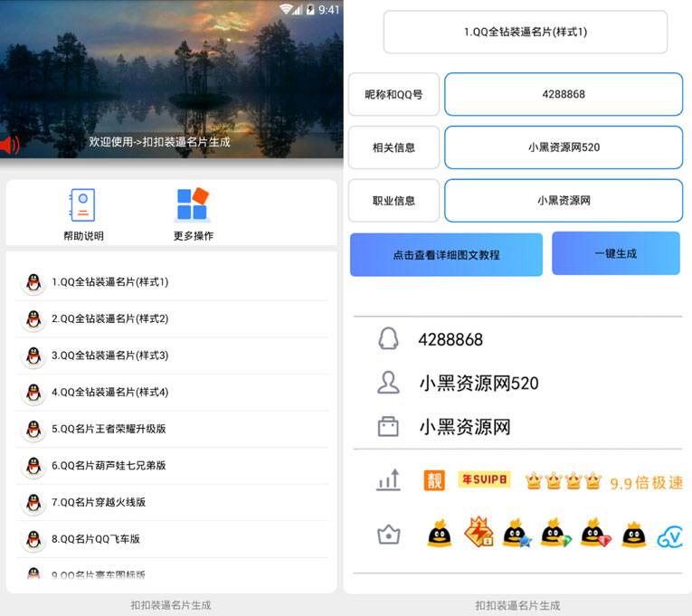Screen dimensions: 692x616
Task: Click the QQ penguin outline icon
Action: (x=388, y=339)
